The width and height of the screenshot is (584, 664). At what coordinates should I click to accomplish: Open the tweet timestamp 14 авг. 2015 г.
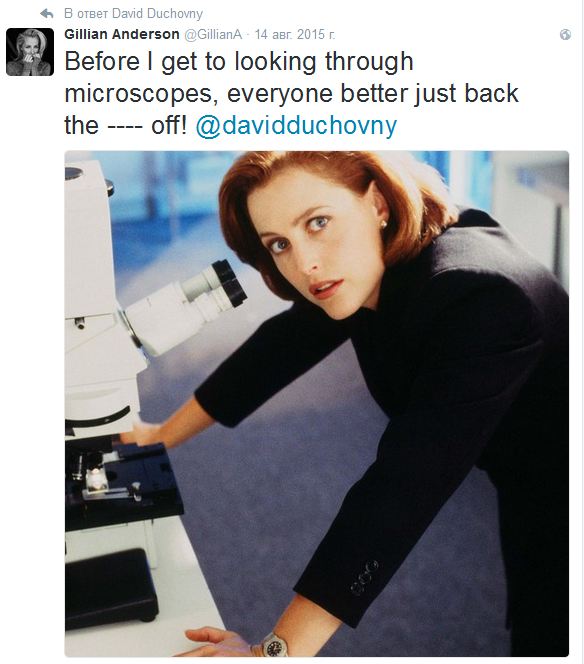coord(294,34)
